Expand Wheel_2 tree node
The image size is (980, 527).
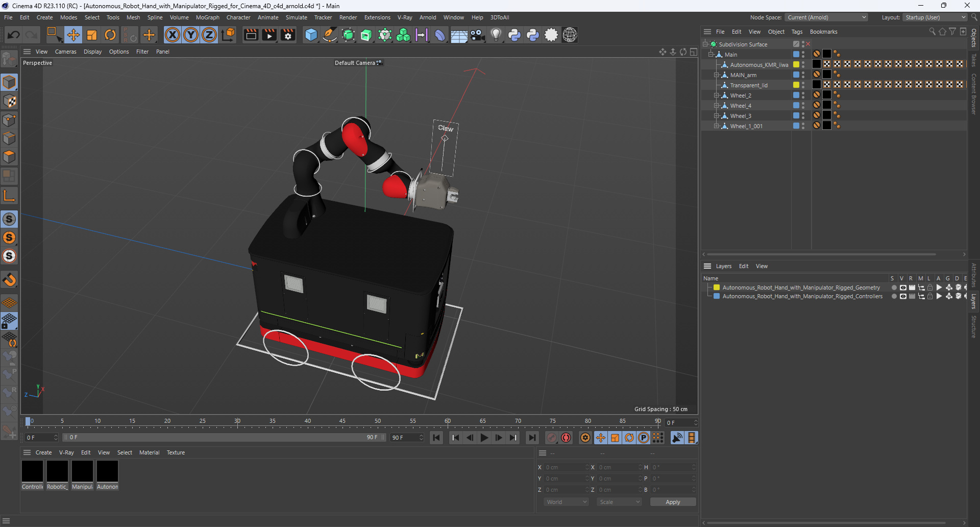pos(716,95)
